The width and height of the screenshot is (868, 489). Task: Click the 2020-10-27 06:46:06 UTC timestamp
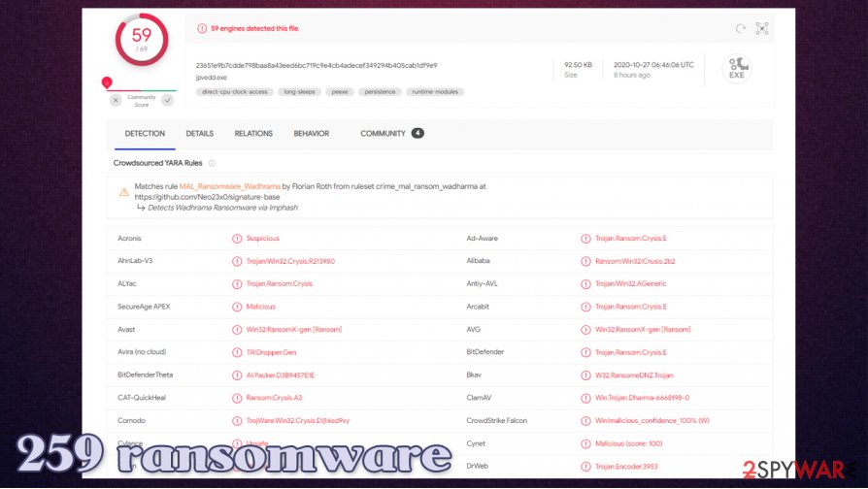click(x=653, y=65)
